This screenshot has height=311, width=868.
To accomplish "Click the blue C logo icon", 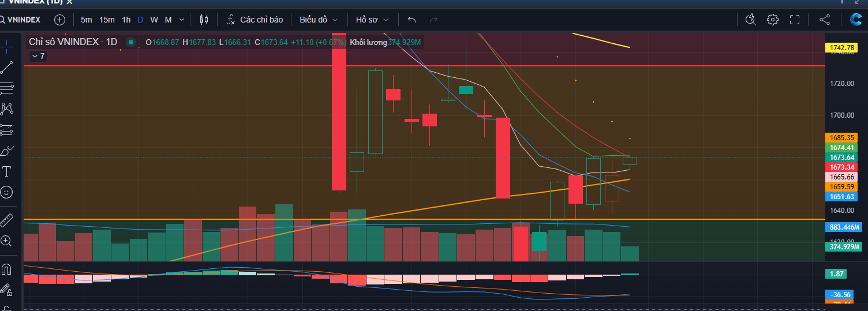I will [855, 20].
